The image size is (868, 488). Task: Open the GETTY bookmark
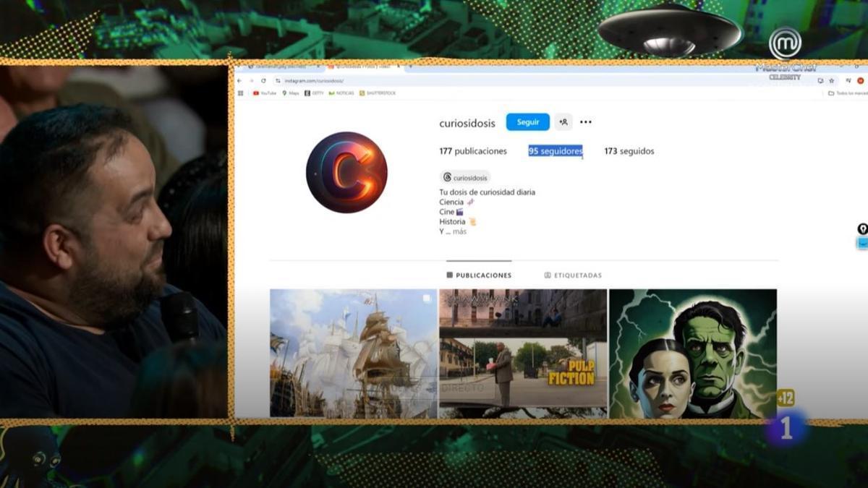tap(315, 93)
